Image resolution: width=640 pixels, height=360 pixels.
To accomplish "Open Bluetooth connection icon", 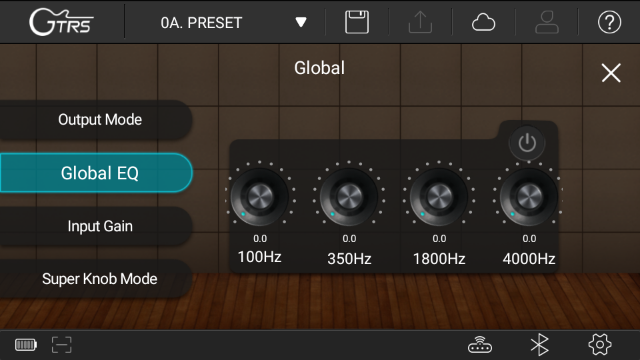I will [540, 345].
